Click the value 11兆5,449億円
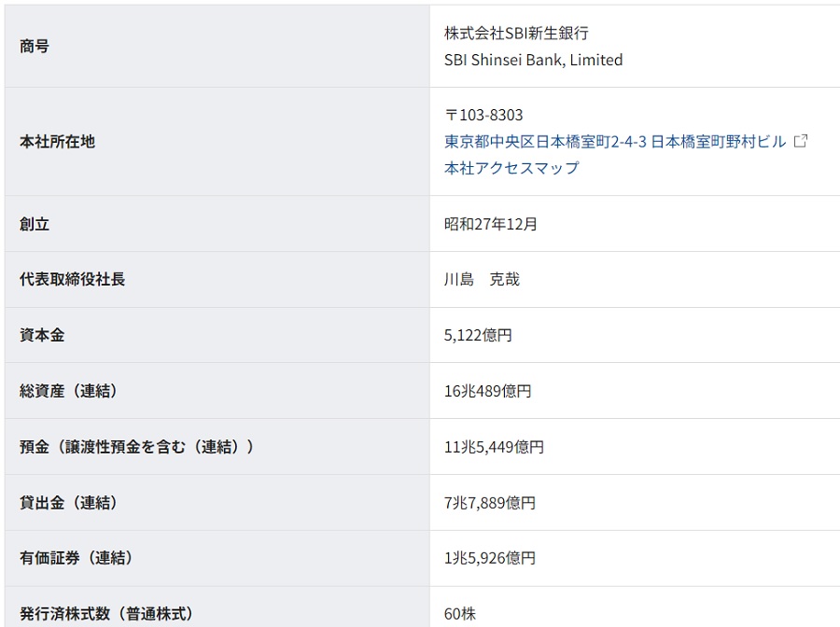 pyautogui.click(x=494, y=447)
